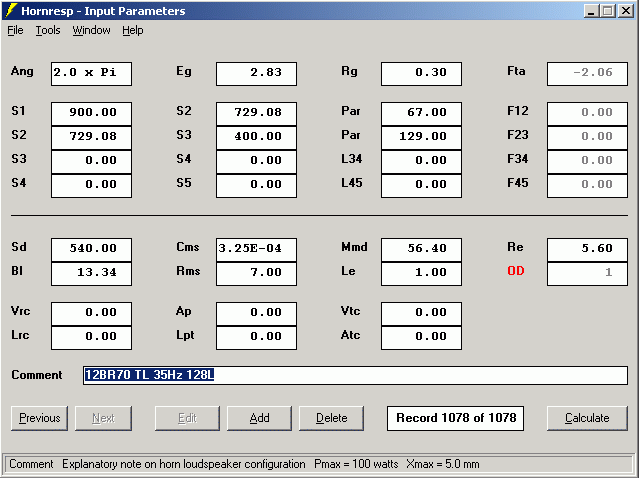639x478 pixels.
Task: Add a new record
Action: coord(260,418)
